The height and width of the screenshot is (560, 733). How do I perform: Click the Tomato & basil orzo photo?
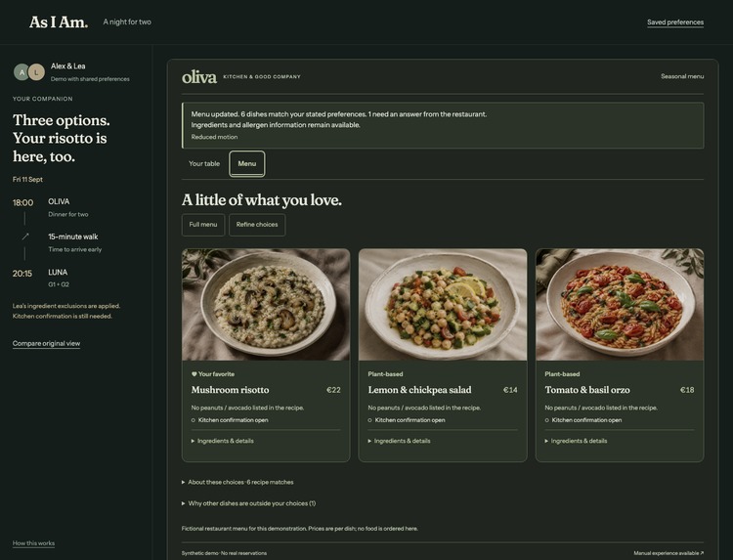[620, 304]
